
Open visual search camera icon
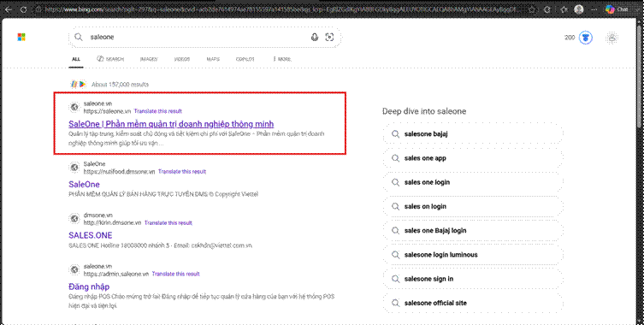coord(329,38)
